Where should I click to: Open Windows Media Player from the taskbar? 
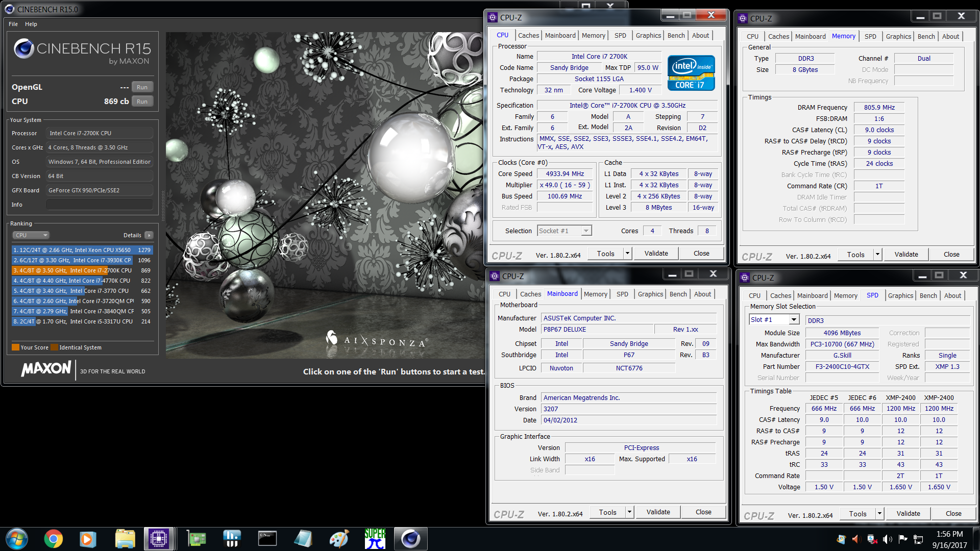pos(88,539)
